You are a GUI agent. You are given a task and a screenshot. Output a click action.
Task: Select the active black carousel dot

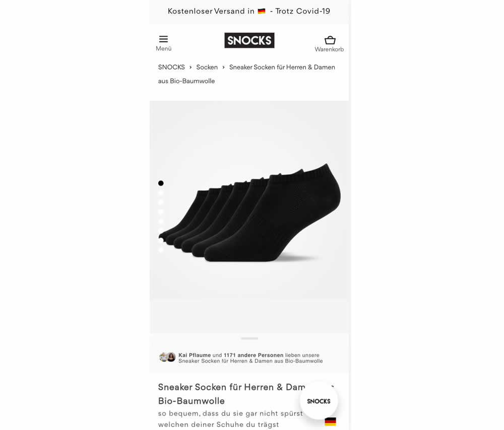pyautogui.click(x=161, y=183)
